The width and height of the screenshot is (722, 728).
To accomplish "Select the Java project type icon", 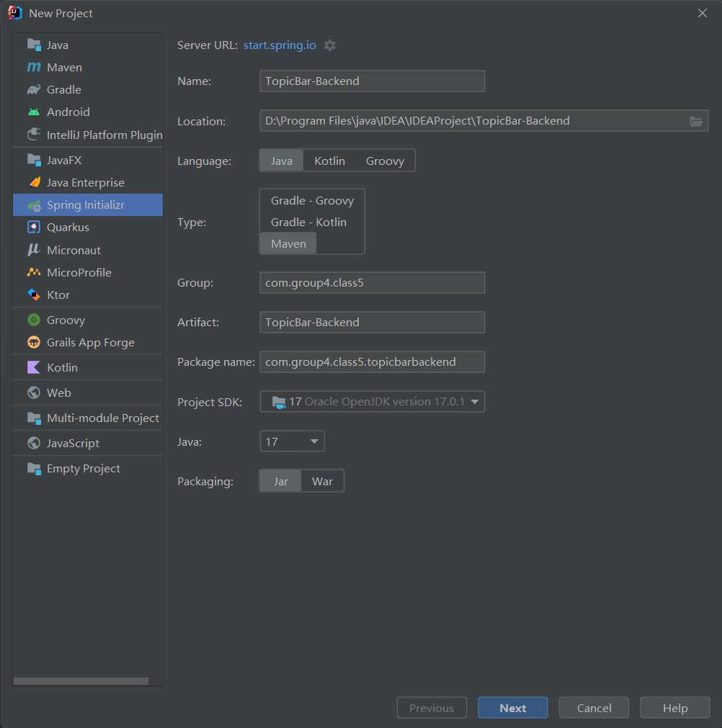I will pos(34,45).
